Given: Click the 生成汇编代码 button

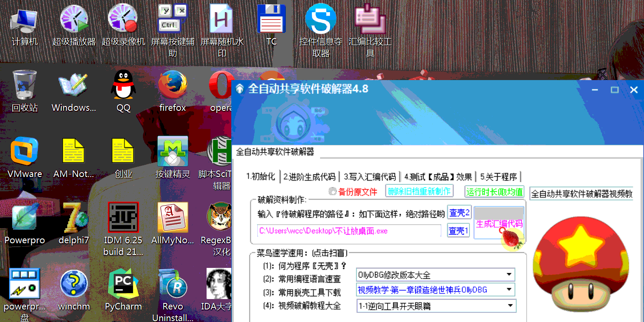Looking at the screenshot, I should (x=499, y=223).
